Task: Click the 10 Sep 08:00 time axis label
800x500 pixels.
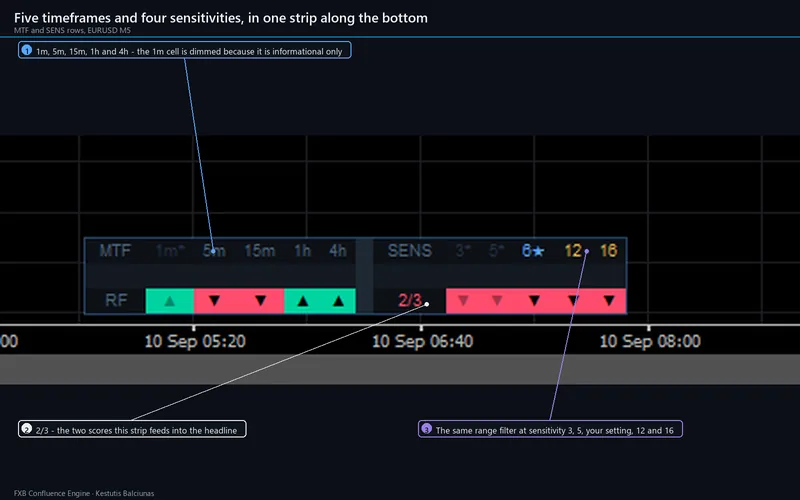Action: click(650, 341)
